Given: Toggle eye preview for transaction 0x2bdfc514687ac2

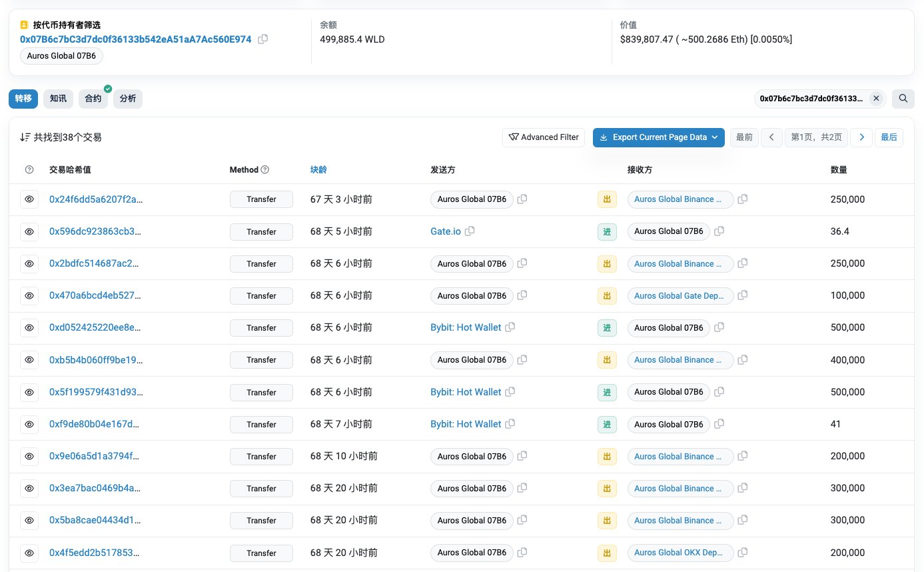Looking at the screenshot, I should coord(29,264).
